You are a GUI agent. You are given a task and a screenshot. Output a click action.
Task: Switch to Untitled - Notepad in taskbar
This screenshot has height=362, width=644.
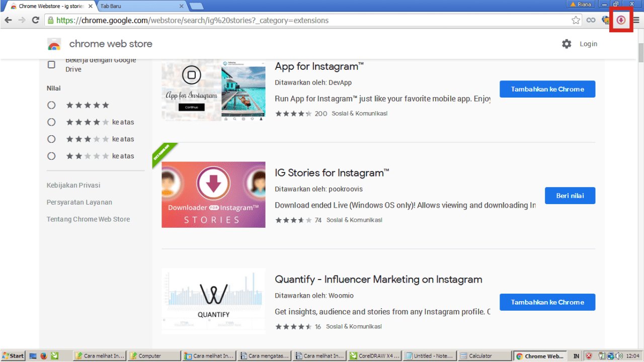click(x=430, y=356)
